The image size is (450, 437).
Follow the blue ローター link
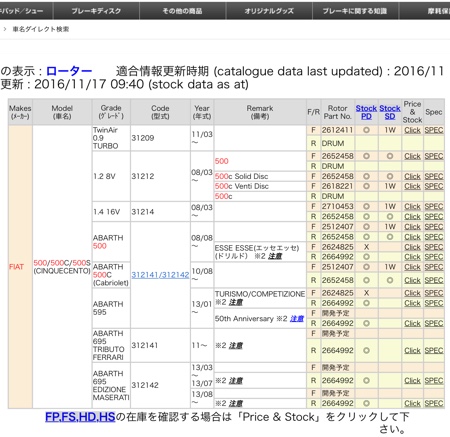coord(69,71)
